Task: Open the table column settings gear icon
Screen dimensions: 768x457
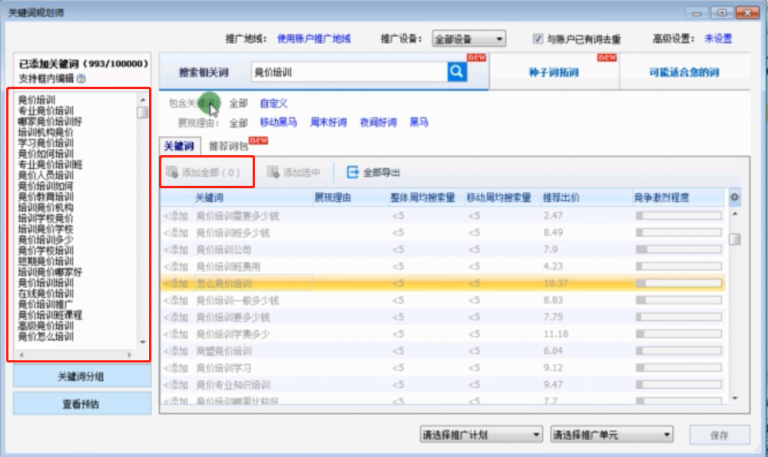Action: (735, 198)
